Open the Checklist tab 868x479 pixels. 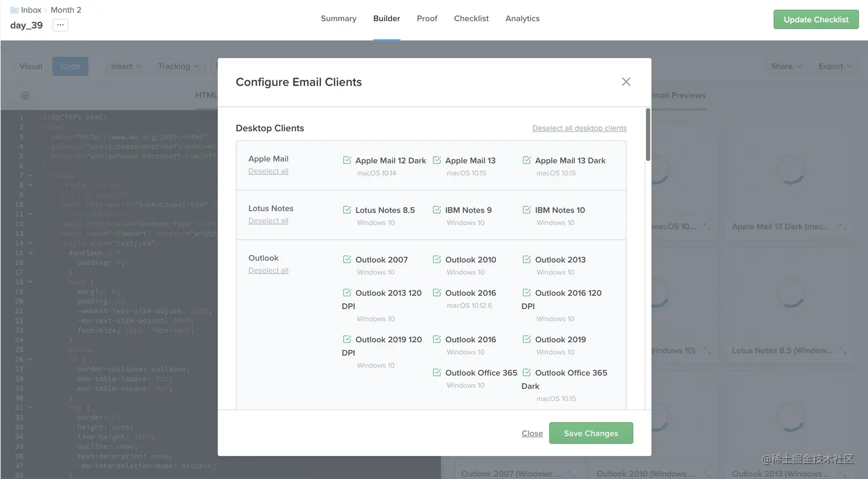click(471, 18)
